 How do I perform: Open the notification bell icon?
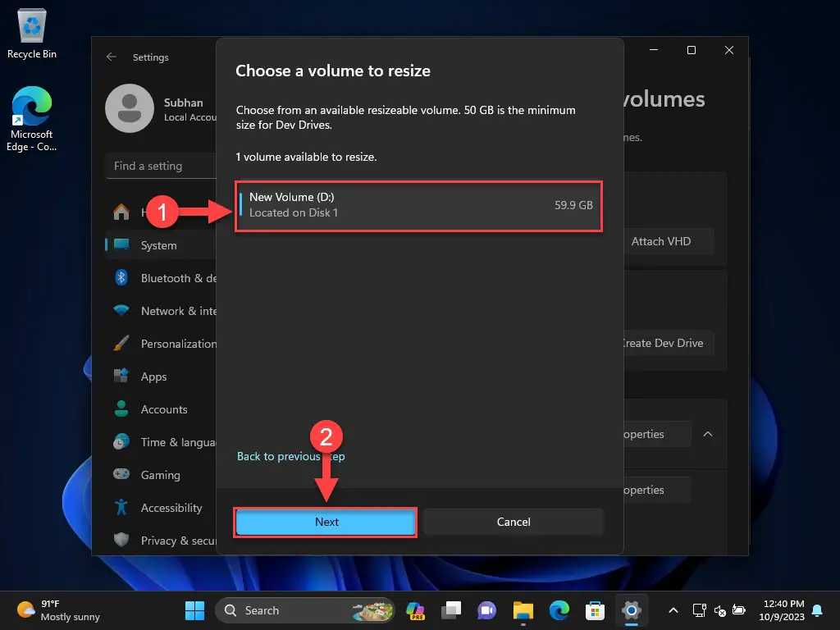click(x=818, y=610)
